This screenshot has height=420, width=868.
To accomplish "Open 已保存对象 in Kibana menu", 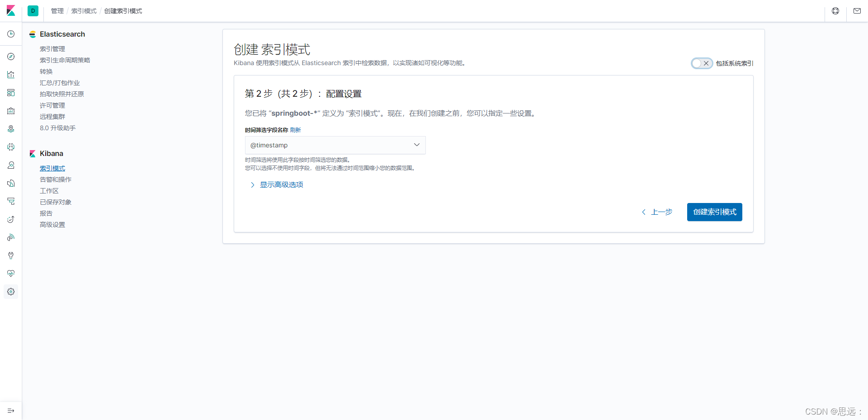I will tap(56, 202).
